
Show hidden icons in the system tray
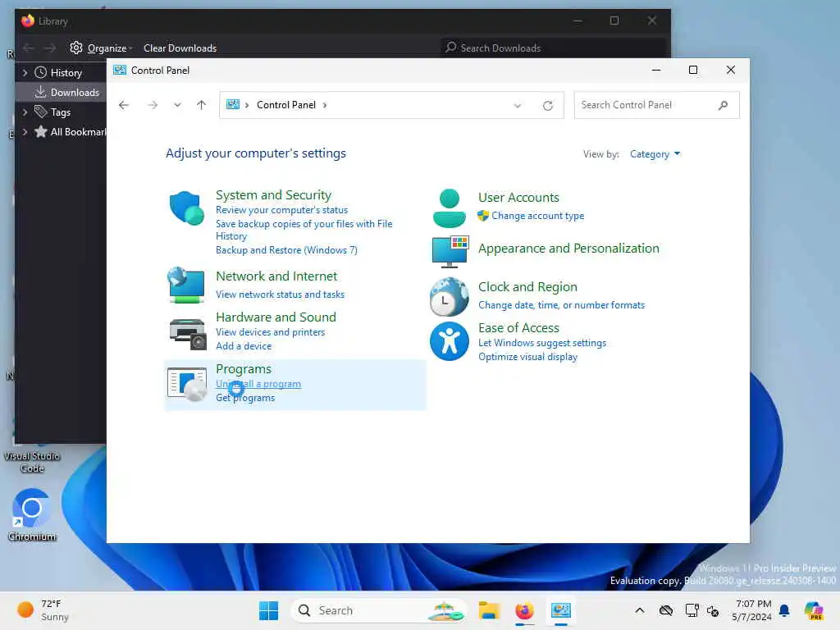pyautogui.click(x=640, y=610)
